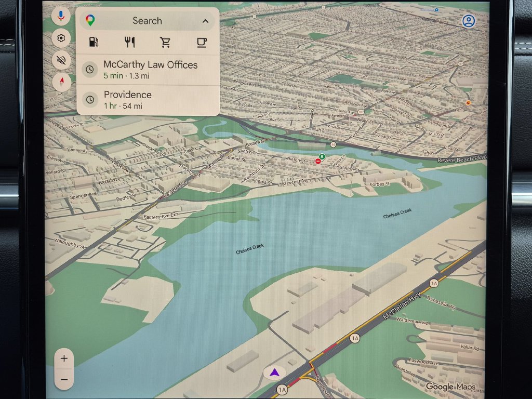Toggle the muted sound icon

(x=61, y=60)
